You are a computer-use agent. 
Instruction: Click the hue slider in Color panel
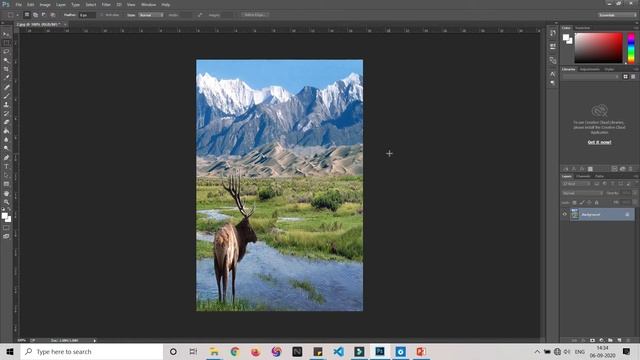click(x=631, y=48)
